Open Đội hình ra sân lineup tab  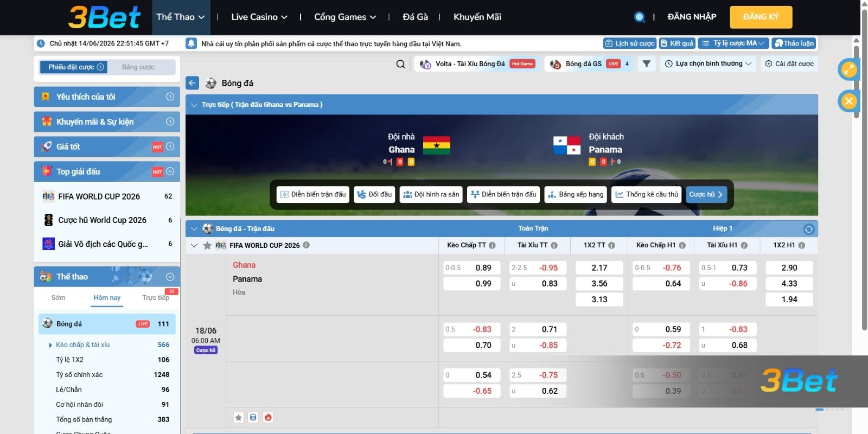click(431, 194)
